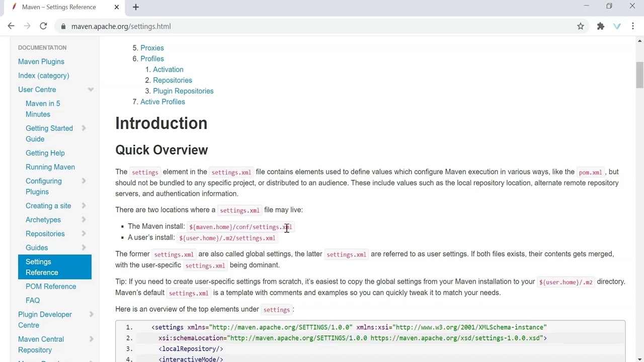Open Repositories link in the sidebar
644x362 pixels.
(x=45, y=234)
